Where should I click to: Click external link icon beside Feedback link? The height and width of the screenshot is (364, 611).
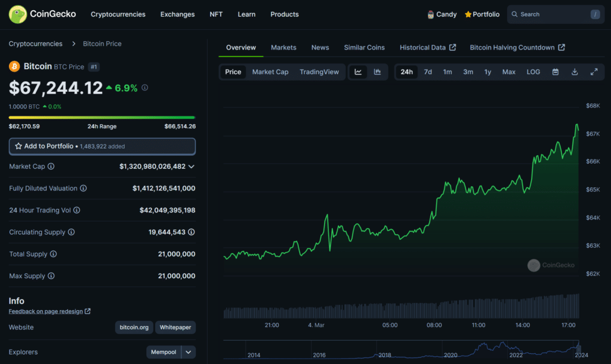tap(88, 311)
